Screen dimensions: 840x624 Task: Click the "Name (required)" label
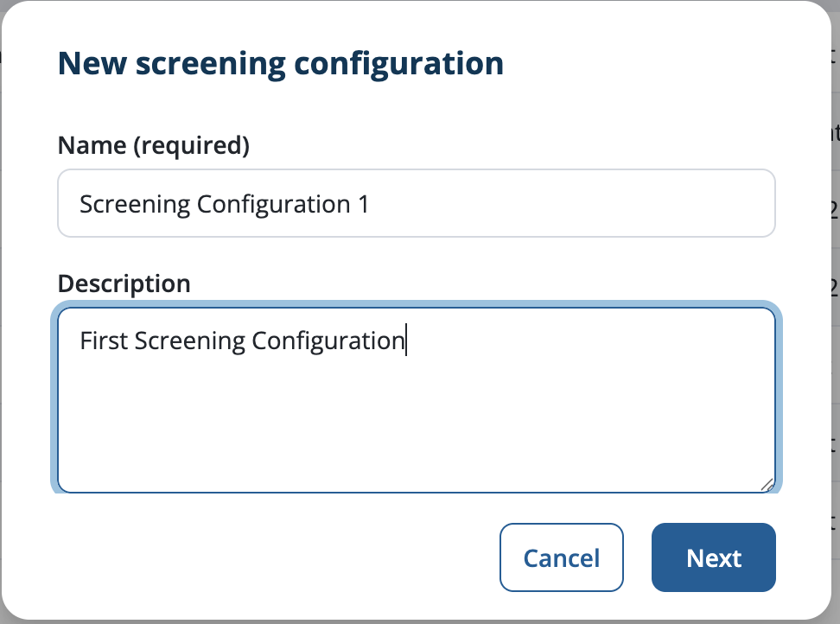[x=154, y=146]
